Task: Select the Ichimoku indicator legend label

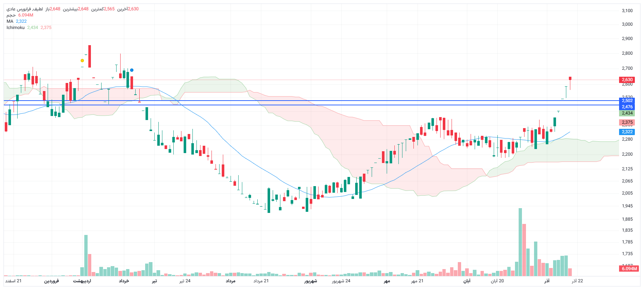Action: point(15,28)
